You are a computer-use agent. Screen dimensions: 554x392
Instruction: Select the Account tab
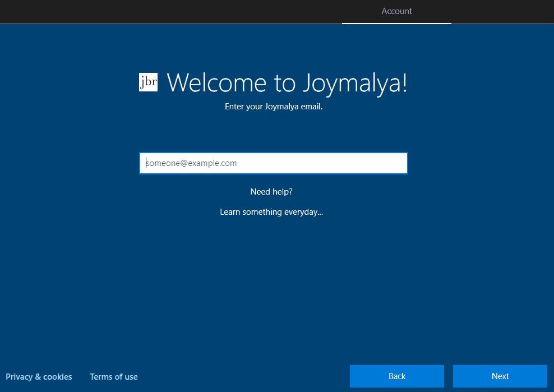point(396,12)
